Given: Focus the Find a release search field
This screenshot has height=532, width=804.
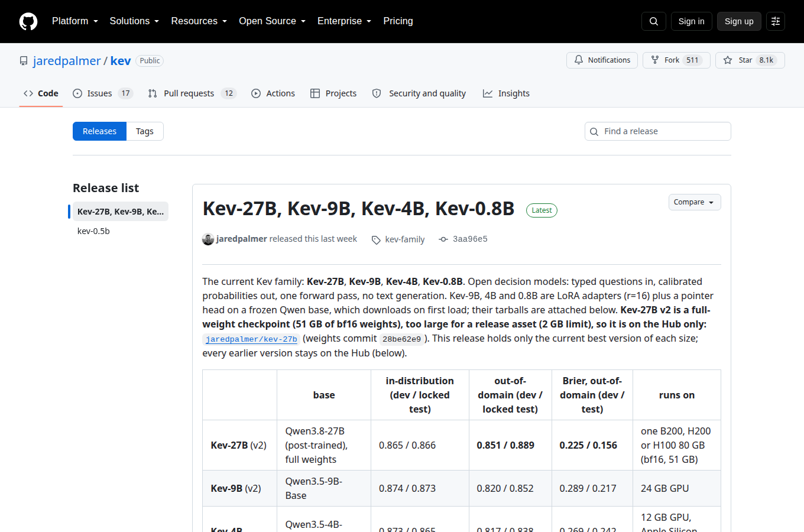Looking at the screenshot, I should click(658, 131).
